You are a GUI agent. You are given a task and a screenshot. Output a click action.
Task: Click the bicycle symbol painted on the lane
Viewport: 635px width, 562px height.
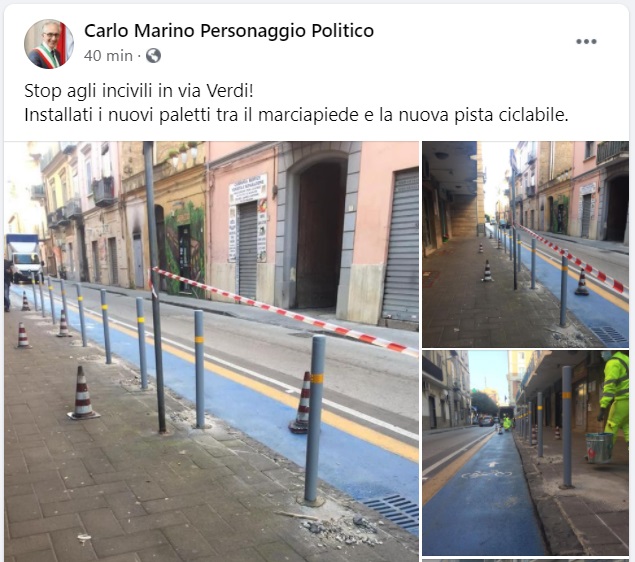[x=486, y=474]
